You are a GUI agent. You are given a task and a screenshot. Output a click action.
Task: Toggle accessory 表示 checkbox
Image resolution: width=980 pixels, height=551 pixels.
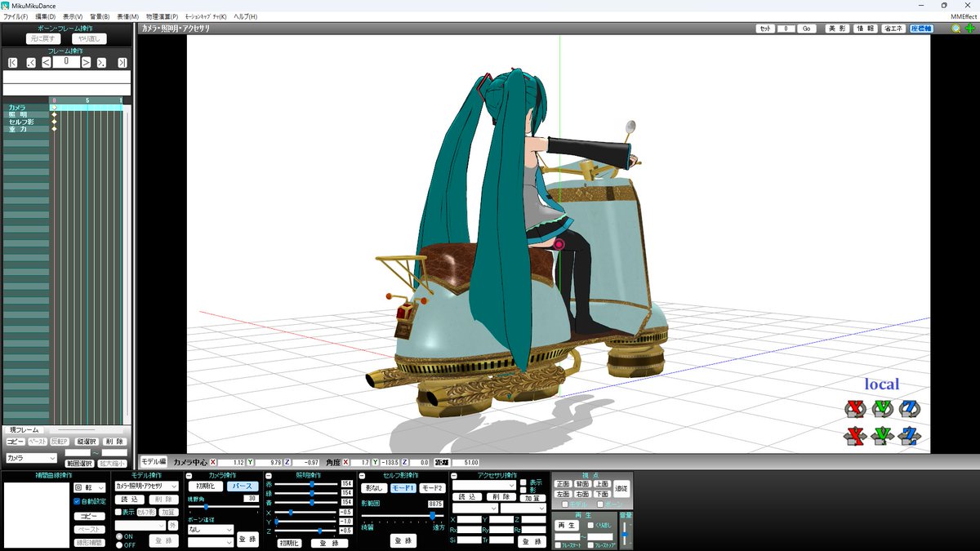pos(523,482)
